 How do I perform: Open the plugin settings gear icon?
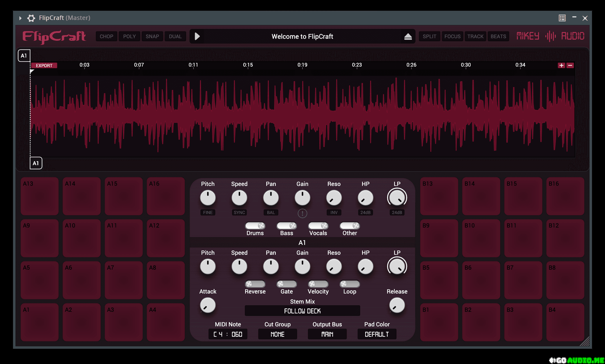click(x=31, y=18)
